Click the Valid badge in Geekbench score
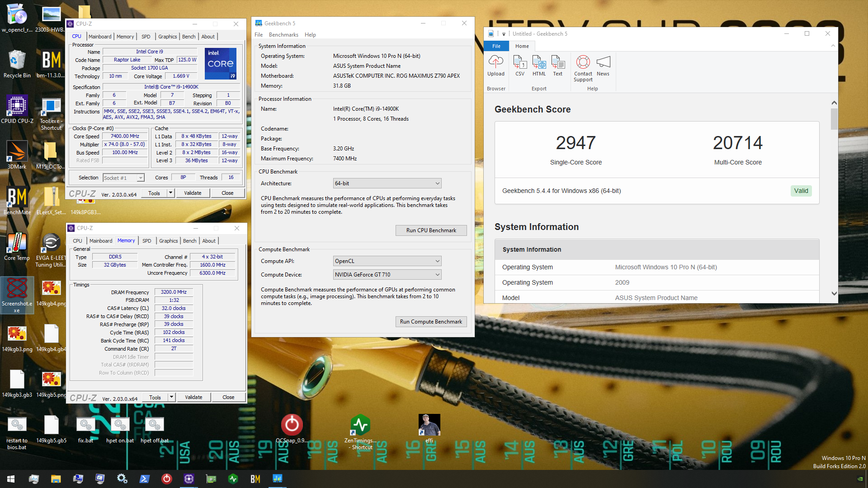The image size is (868, 488). (801, 191)
